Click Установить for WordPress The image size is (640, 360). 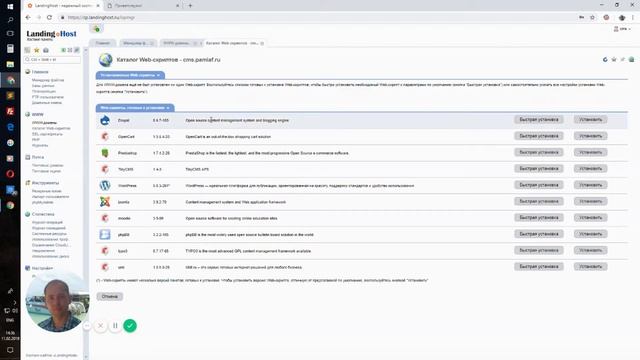point(590,185)
